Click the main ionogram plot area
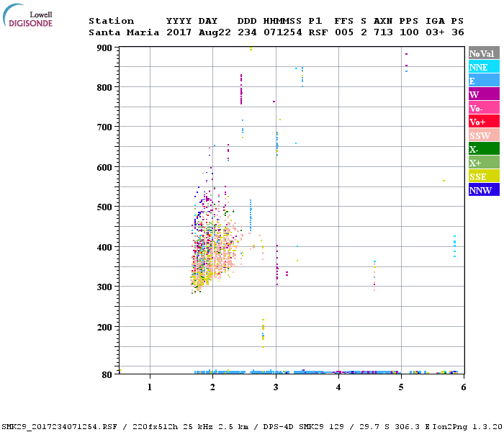Screen dimensions: 504x432 point(292,210)
